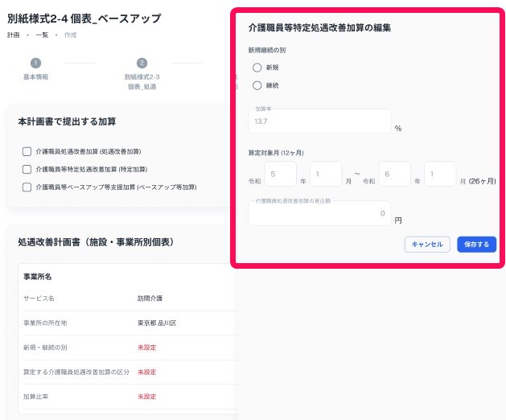Click the step 1 circle icon

click(36, 63)
